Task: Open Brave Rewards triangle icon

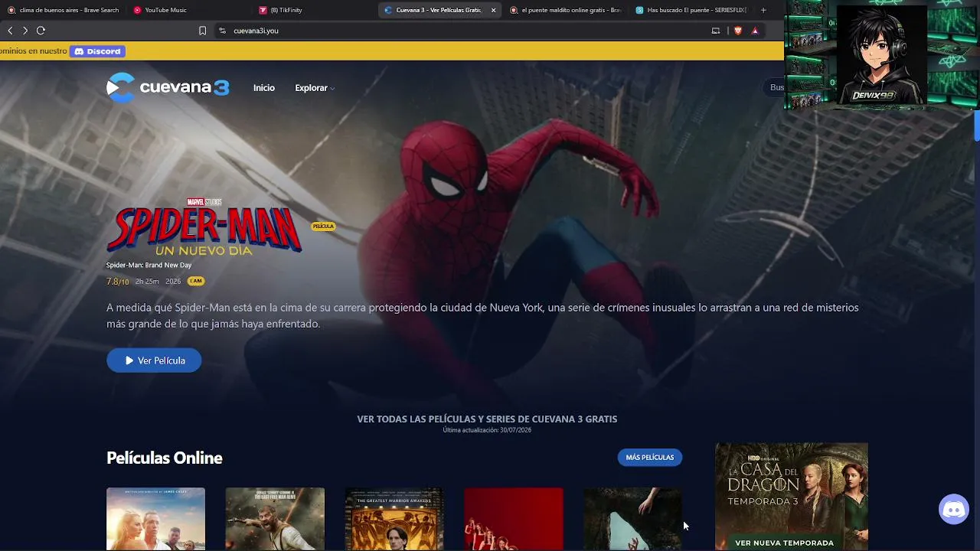Action: (755, 31)
